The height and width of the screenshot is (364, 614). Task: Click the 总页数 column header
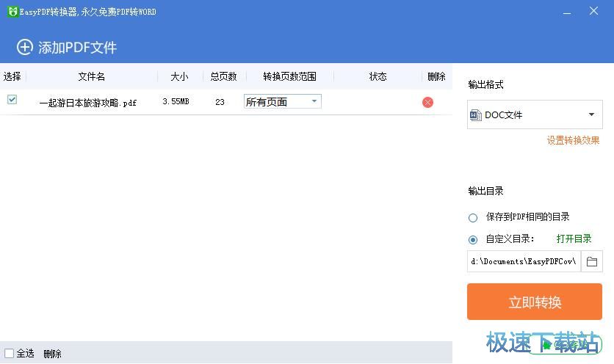tap(223, 76)
